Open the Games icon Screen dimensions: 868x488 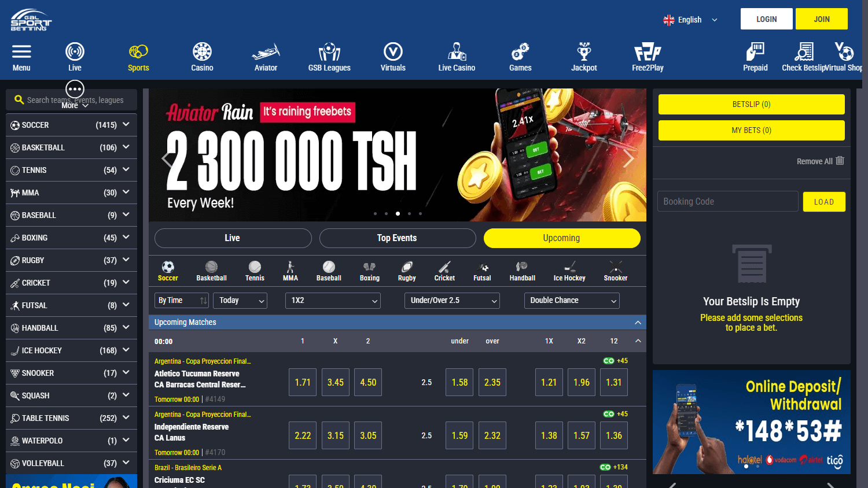click(x=520, y=52)
